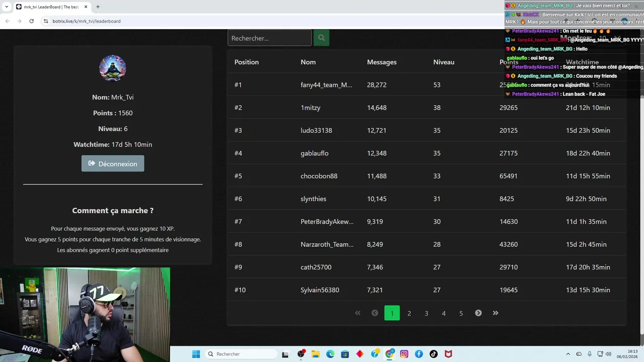Jump to the last page arrow

point(496,313)
